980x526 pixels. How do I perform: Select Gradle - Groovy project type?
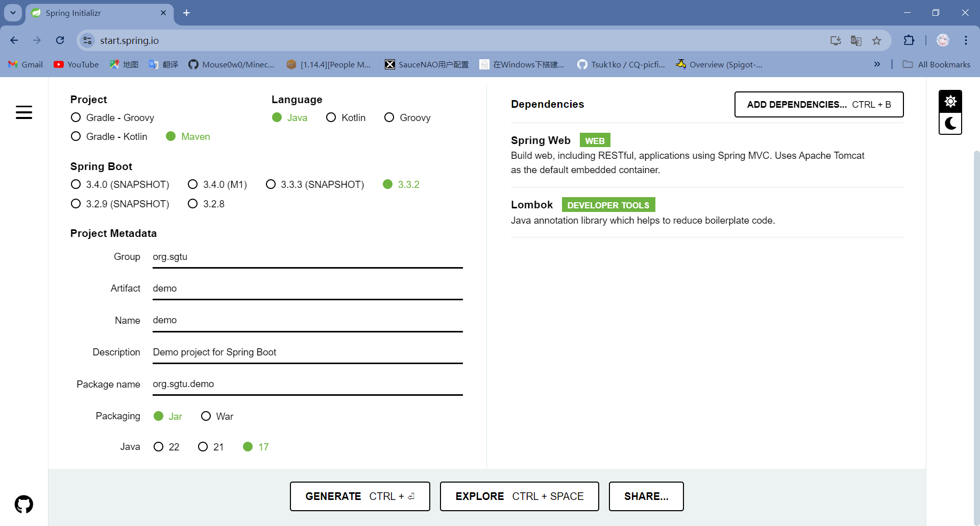point(112,117)
